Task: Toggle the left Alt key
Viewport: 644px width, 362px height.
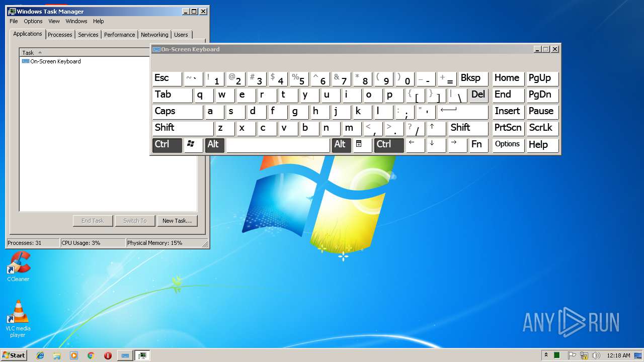Action: click(214, 145)
